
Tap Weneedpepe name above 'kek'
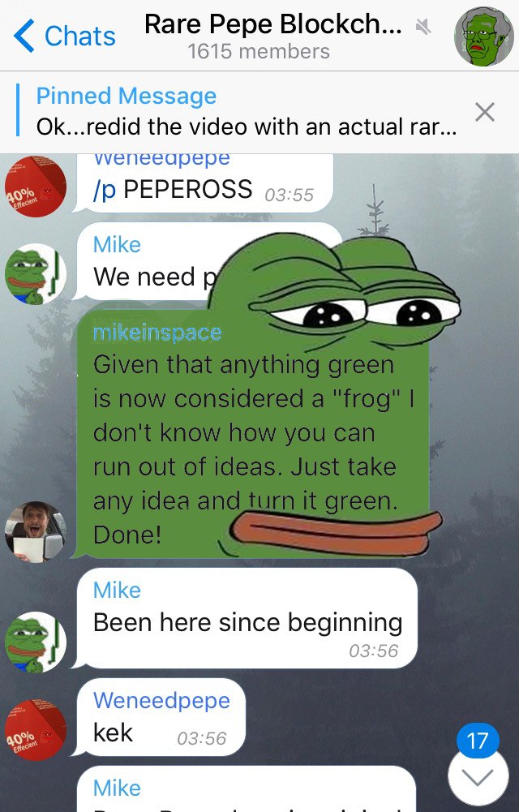(x=161, y=701)
